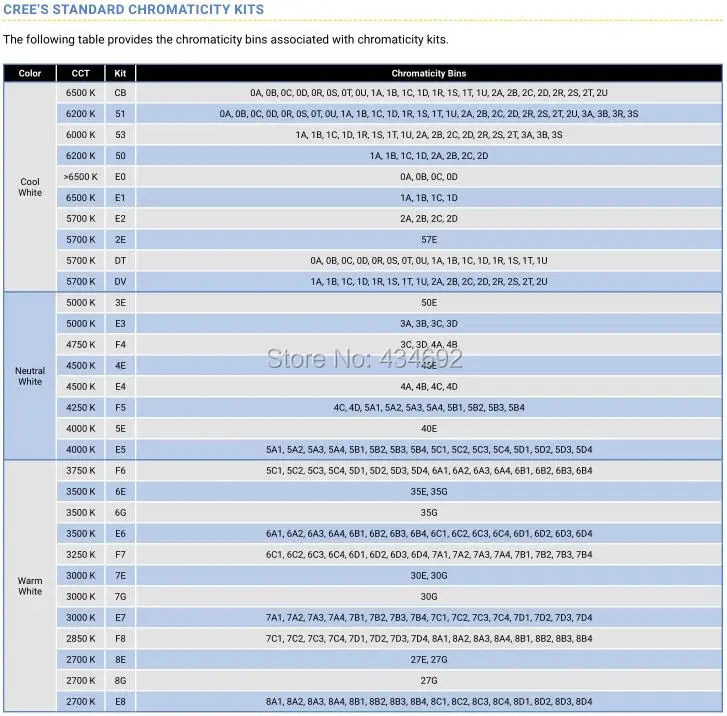Screen dimensions: 727x716
Task: Click the "CREE'S STANDARD CHROMATICITY KITS" heading
Action: (134, 9)
